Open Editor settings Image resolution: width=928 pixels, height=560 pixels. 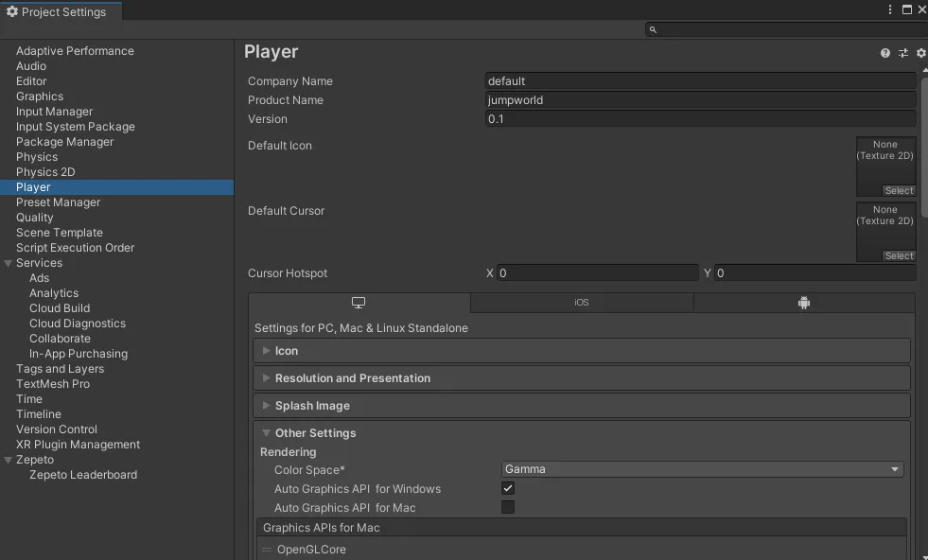[x=31, y=81]
